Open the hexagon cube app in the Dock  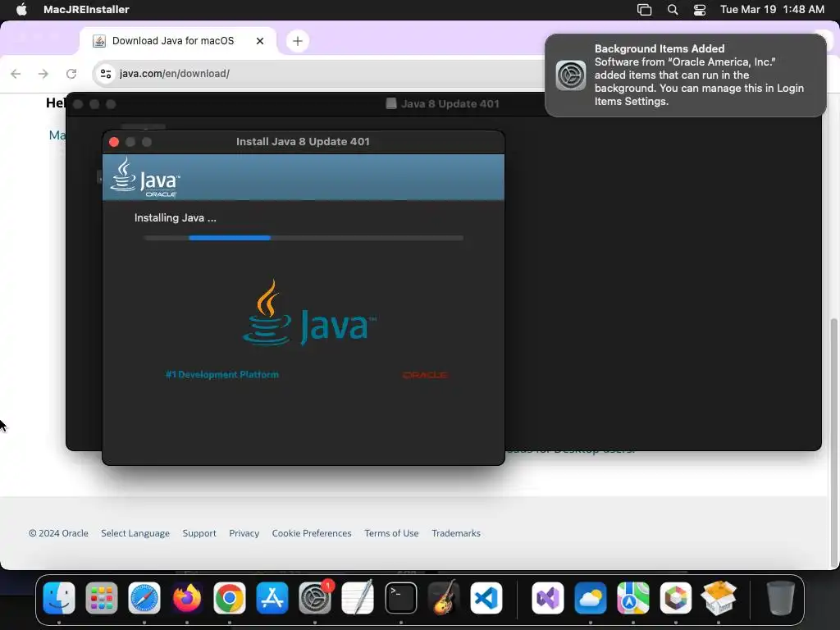[x=676, y=598]
